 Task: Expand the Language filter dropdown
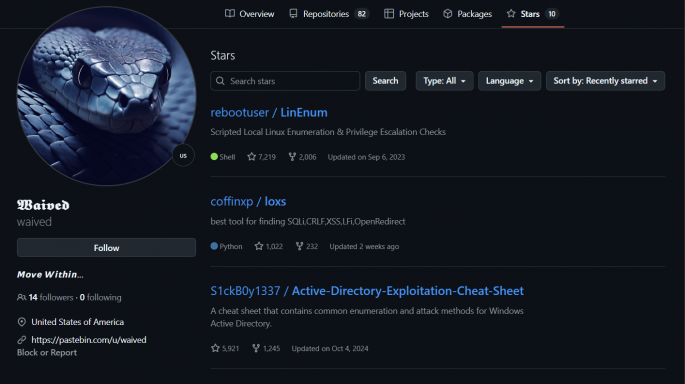(x=509, y=81)
